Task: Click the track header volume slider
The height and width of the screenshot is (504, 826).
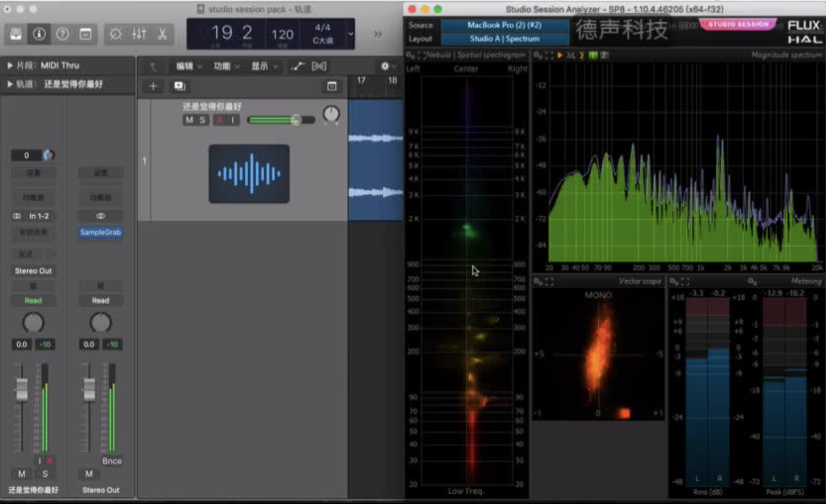Action: [x=281, y=120]
